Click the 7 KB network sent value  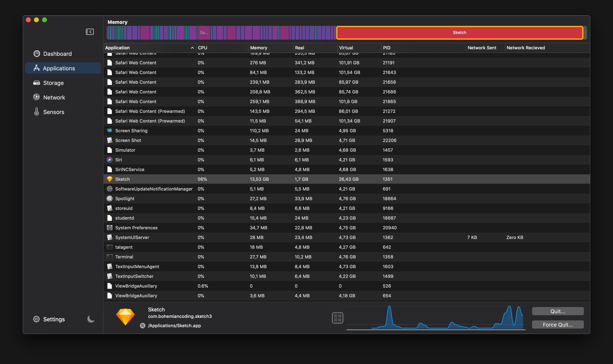pos(472,237)
